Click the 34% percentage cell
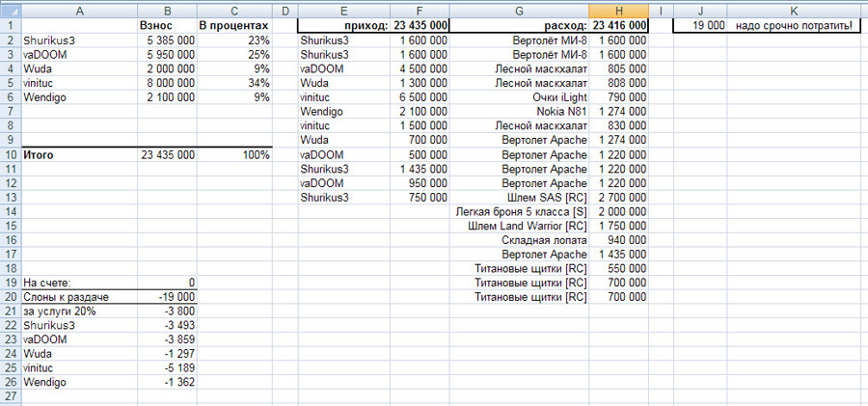The width and height of the screenshot is (868, 406). (234, 83)
